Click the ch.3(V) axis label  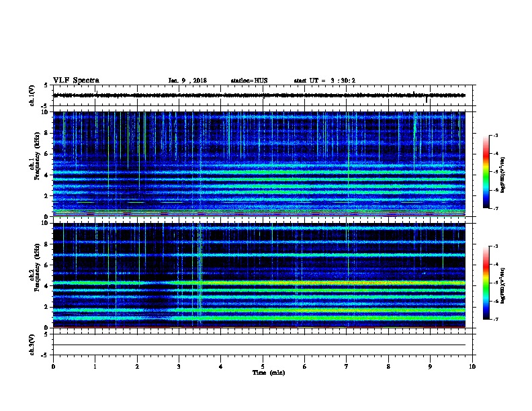[32, 345]
